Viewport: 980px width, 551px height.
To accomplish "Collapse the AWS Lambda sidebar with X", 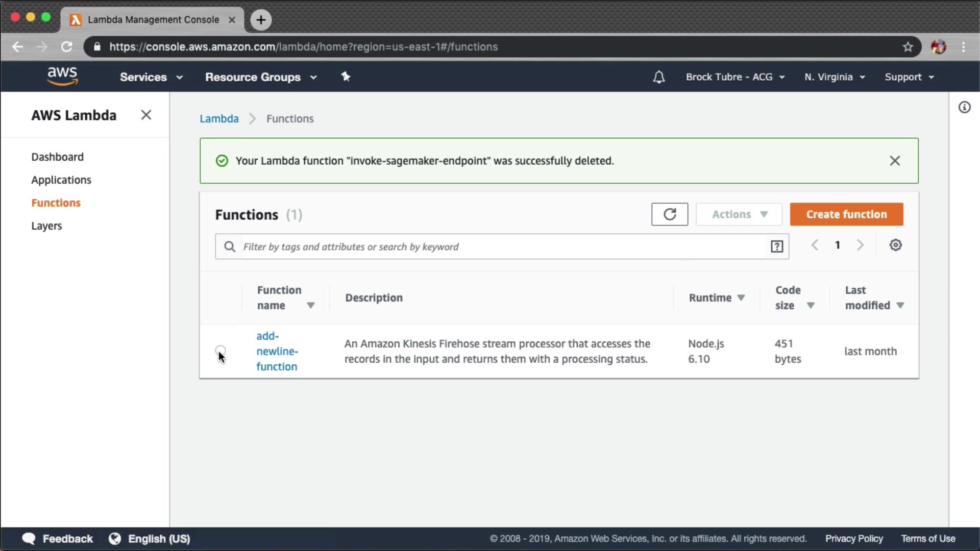I will [x=146, y=115].
